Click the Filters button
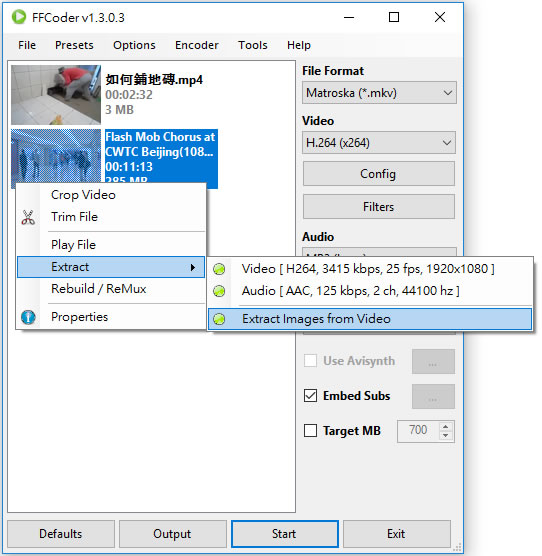The height and width of the screenshot is (556, 542). [379, 207]
